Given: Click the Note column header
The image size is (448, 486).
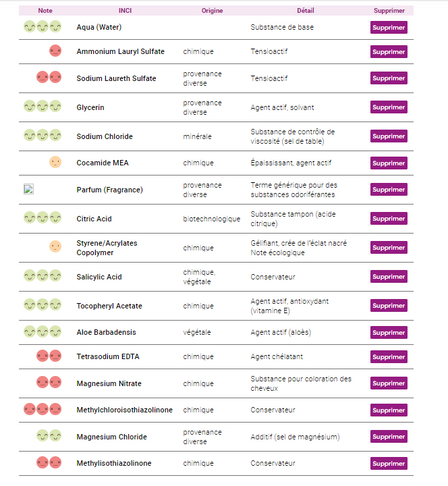Looking at the screenshot, I should click(45, 11).
